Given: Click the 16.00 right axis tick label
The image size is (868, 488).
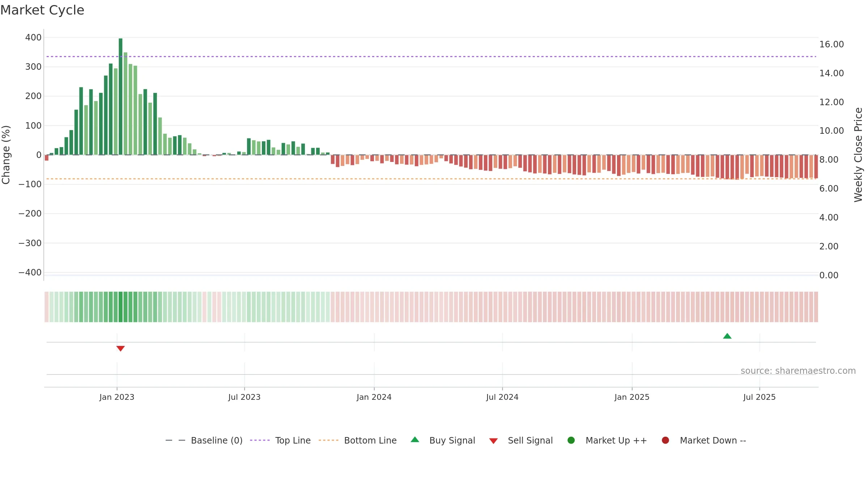Looking at the screenshot, I should (x=831, y=44).
